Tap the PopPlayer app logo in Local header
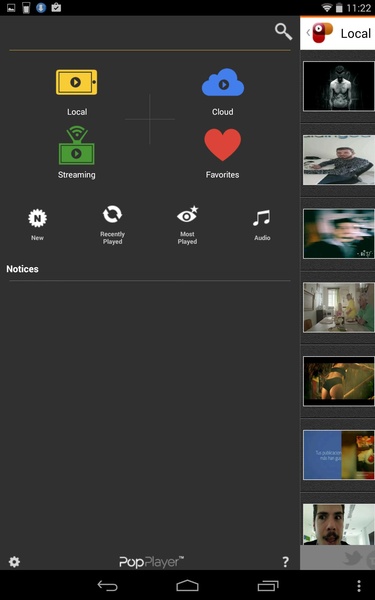 [x=323, y=33]
